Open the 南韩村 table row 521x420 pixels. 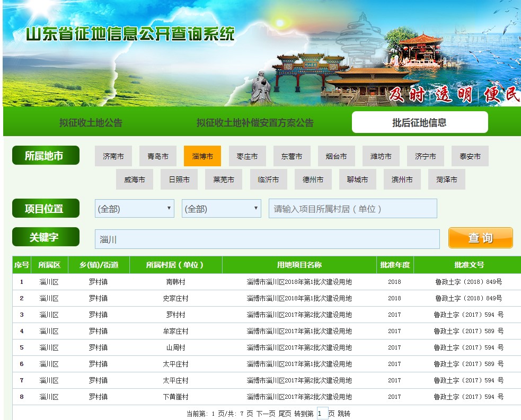click(175, 282)
